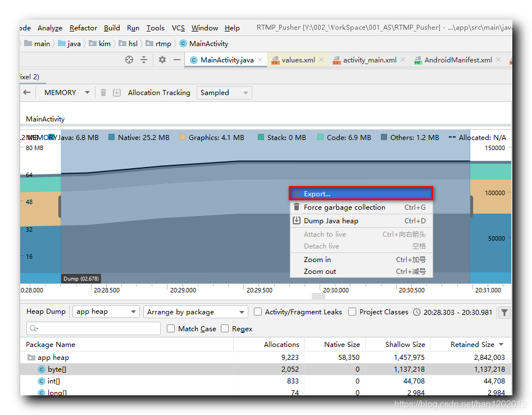Viewport: 532px width, 415px height.
Task: Hide the panel with the minus icon
Action: click(x=177, y=60)
